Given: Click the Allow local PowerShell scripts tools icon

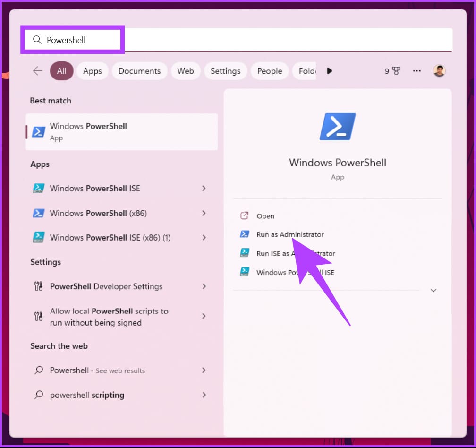Looking at the screenshot, I should (38, 316).
